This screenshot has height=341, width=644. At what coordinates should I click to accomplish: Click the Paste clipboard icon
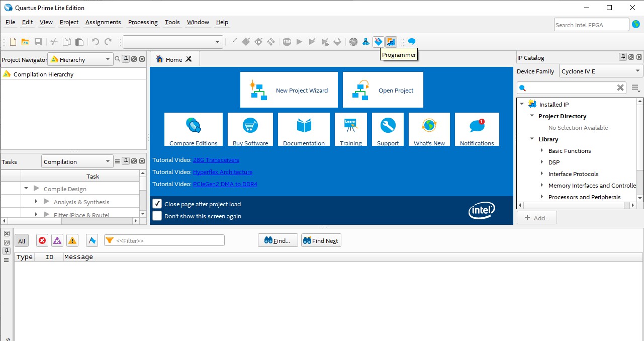point(79,42)
